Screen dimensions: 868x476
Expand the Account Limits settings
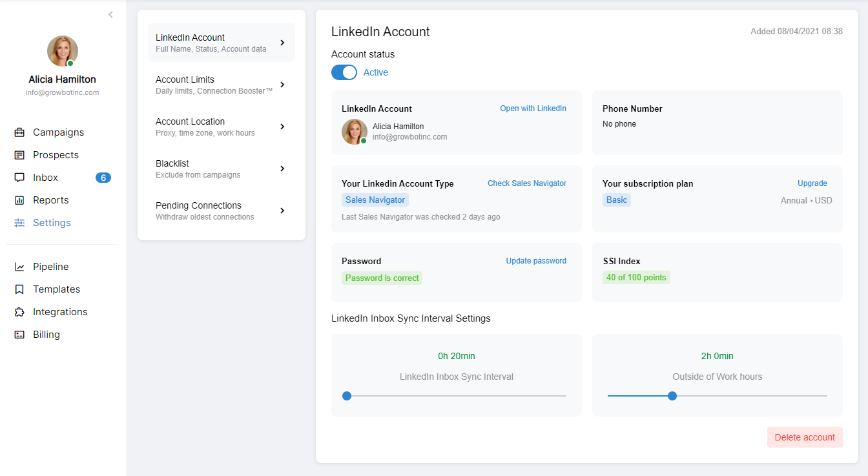pyautogui.click(x=221, y=84)
